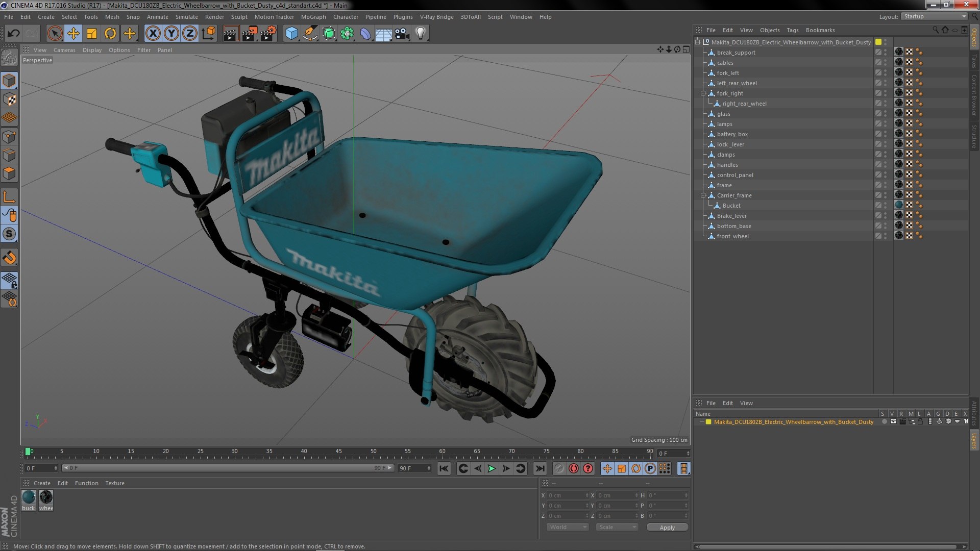
Task: Select the Rotate tool
Action: point(110,34)
